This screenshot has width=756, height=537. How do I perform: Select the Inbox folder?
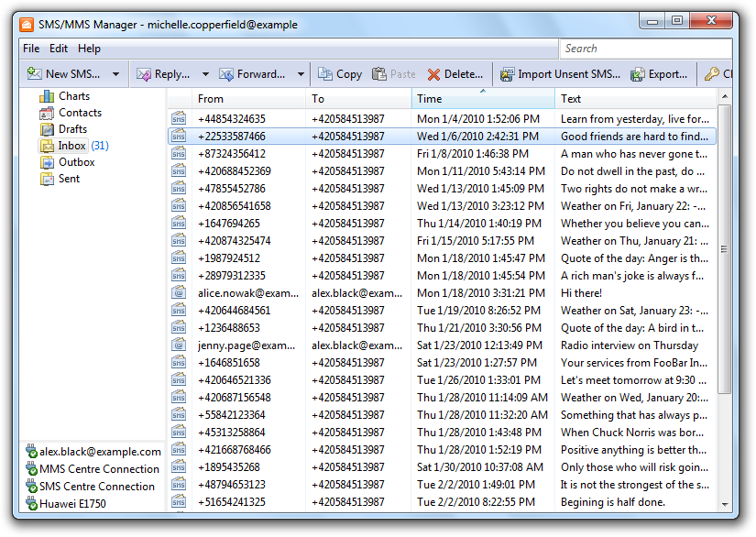[71, 146]
